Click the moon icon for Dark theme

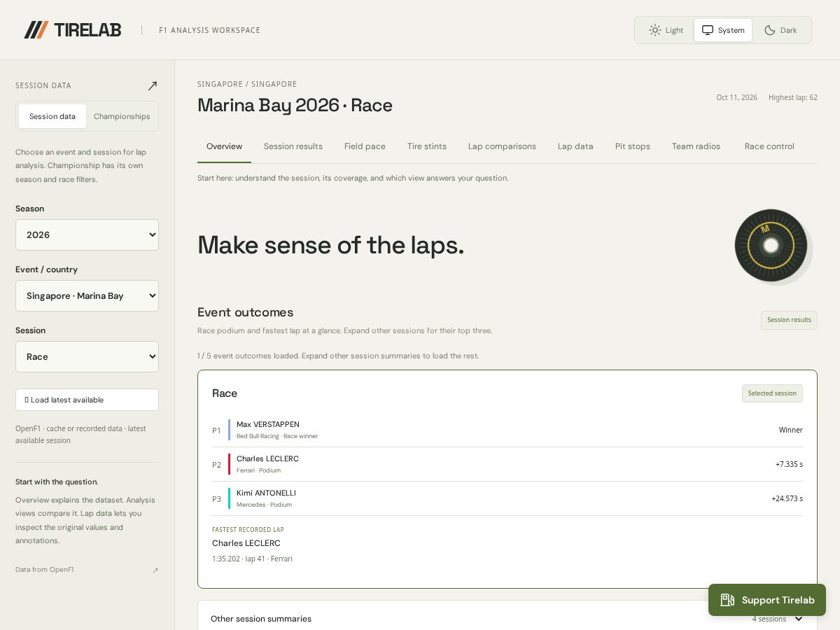(770, 30)
